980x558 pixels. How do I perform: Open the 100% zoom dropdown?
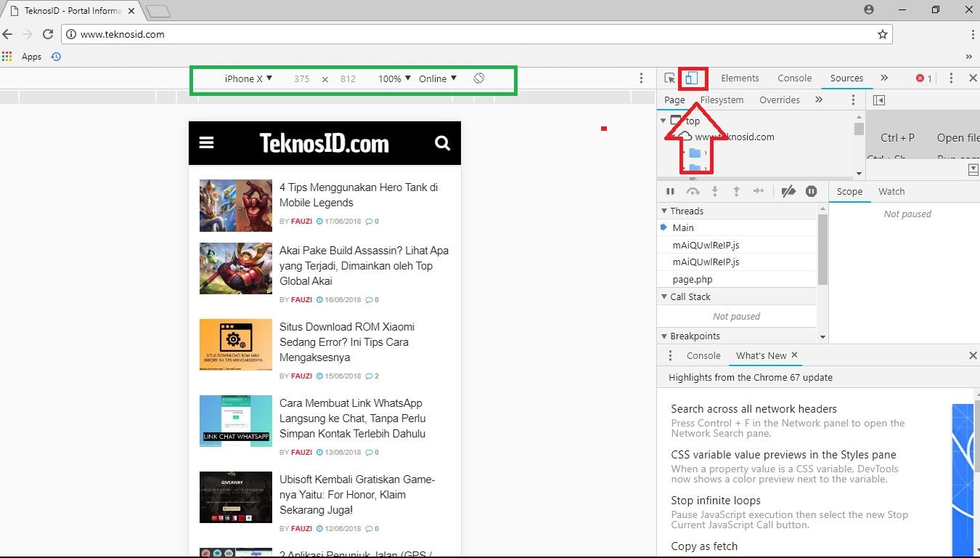point(394,78)
